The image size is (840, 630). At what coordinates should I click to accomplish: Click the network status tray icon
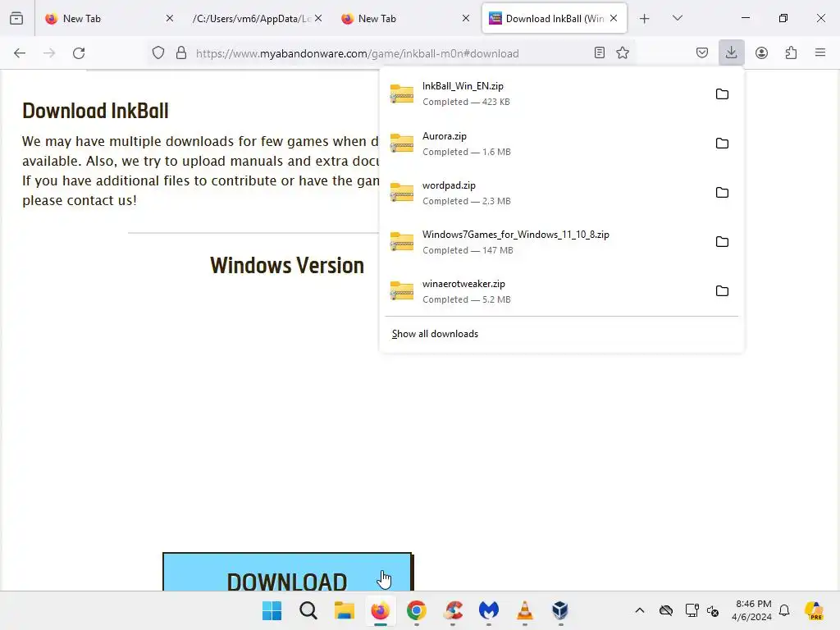coord(692,610)
